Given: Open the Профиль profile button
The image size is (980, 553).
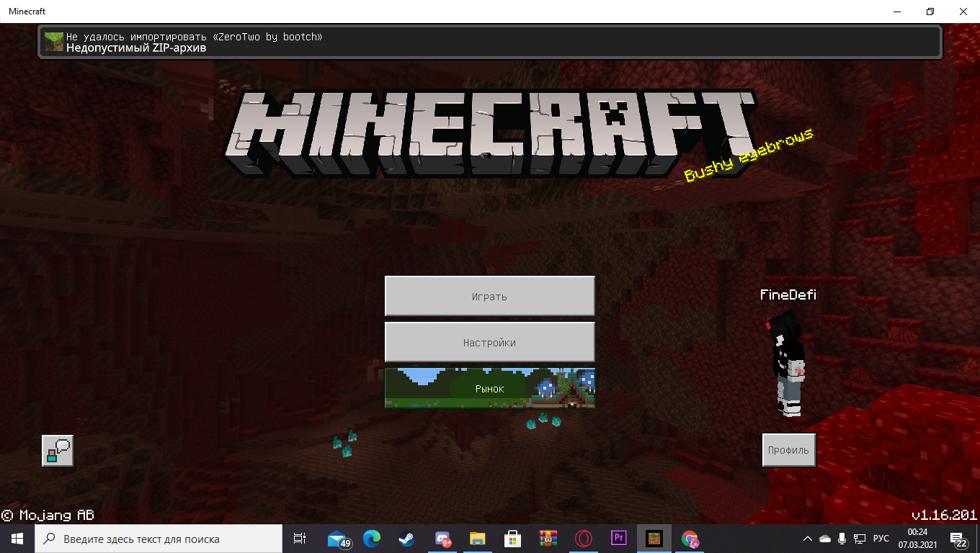Looking at the screenshot, I should [x=788, y=450].
